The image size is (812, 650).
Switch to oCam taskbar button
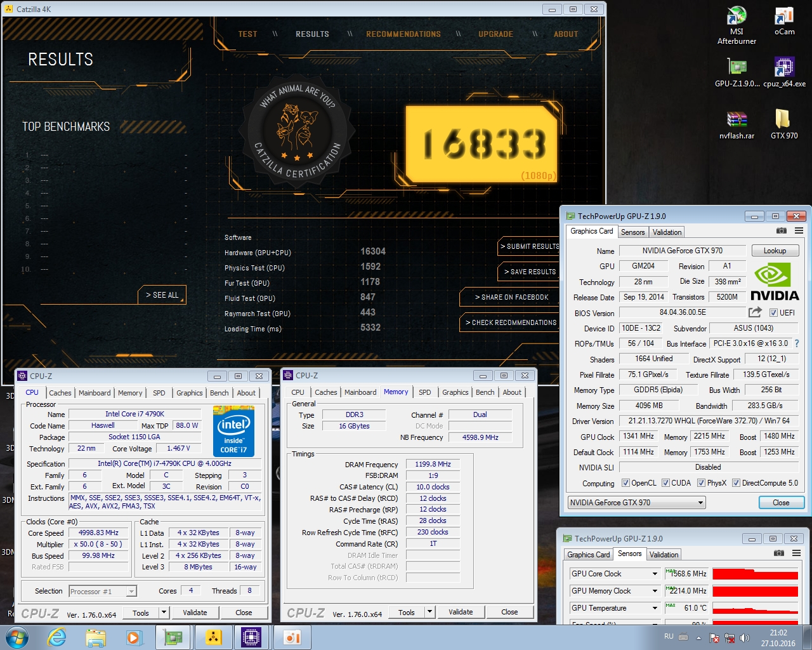[292, 637]
